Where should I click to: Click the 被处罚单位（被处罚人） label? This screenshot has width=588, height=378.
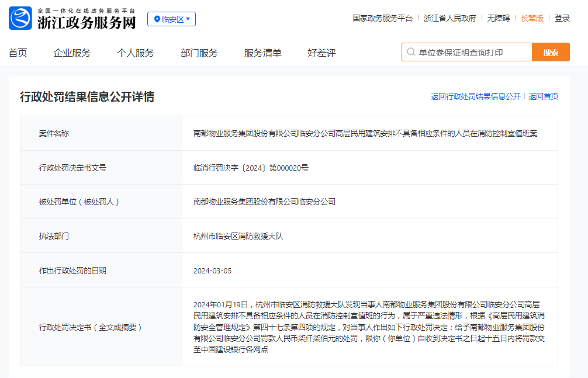[x=79, y=202]
